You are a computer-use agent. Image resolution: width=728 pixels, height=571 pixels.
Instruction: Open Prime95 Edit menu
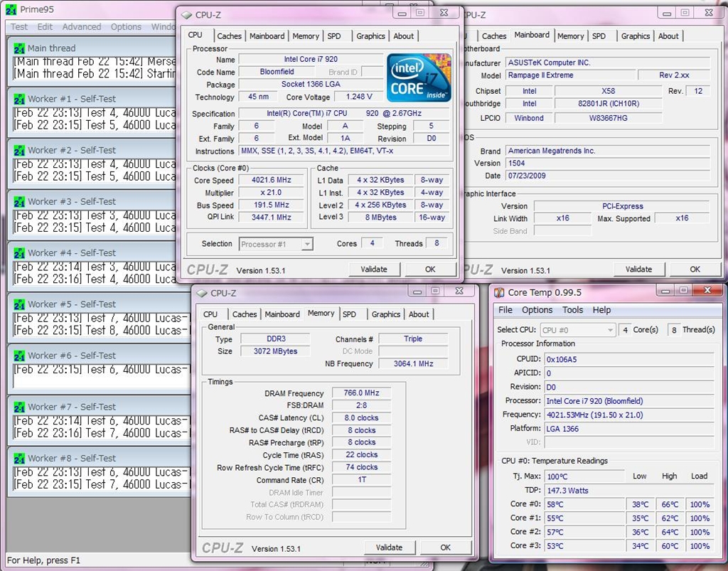[45, 27]
